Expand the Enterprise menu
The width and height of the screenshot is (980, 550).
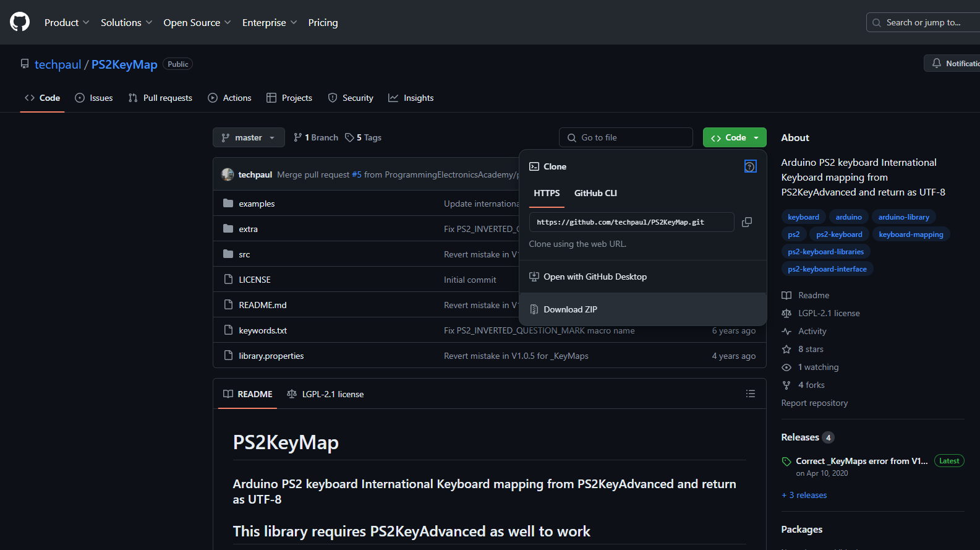pyautogui.click(x=270, y=22)
